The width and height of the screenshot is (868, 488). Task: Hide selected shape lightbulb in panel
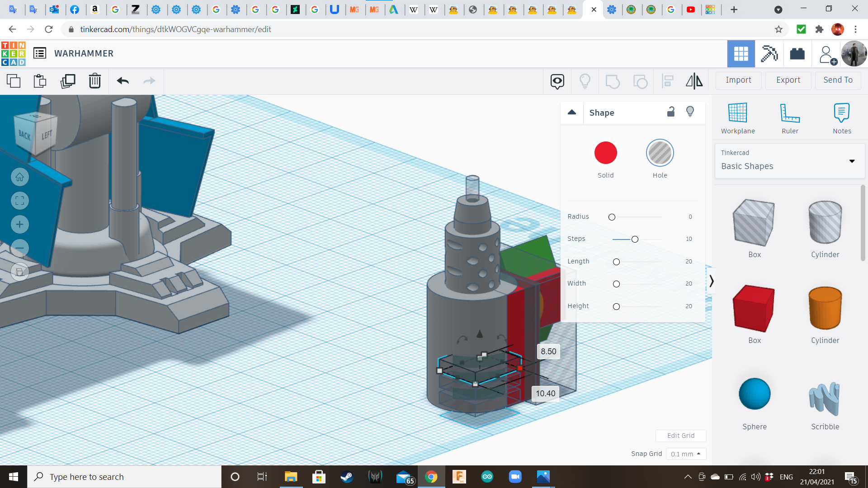tap(690, 112)
